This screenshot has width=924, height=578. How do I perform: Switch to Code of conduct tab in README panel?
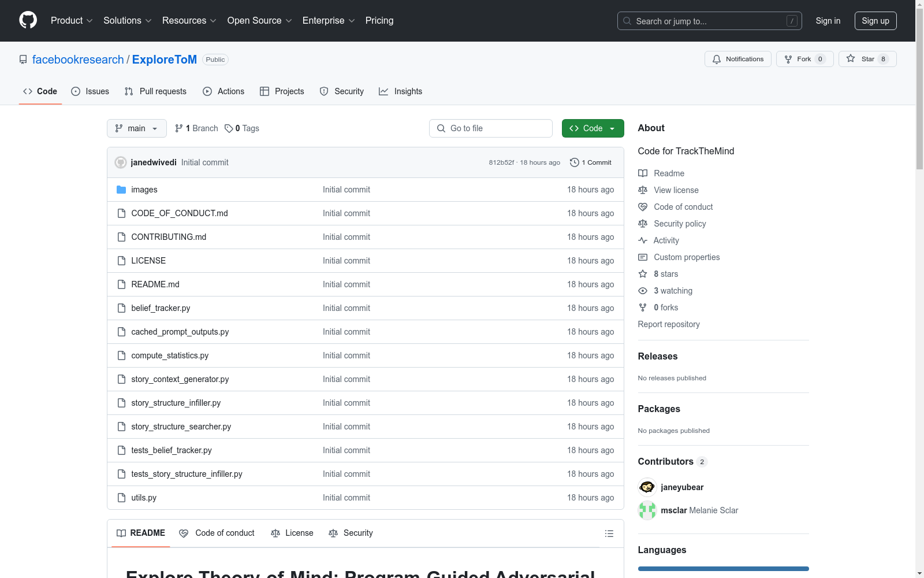[x=217, y=533]
